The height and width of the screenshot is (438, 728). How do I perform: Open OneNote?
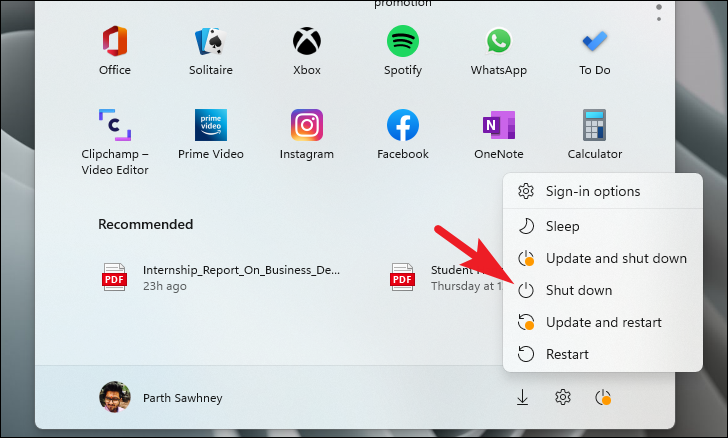499,134
